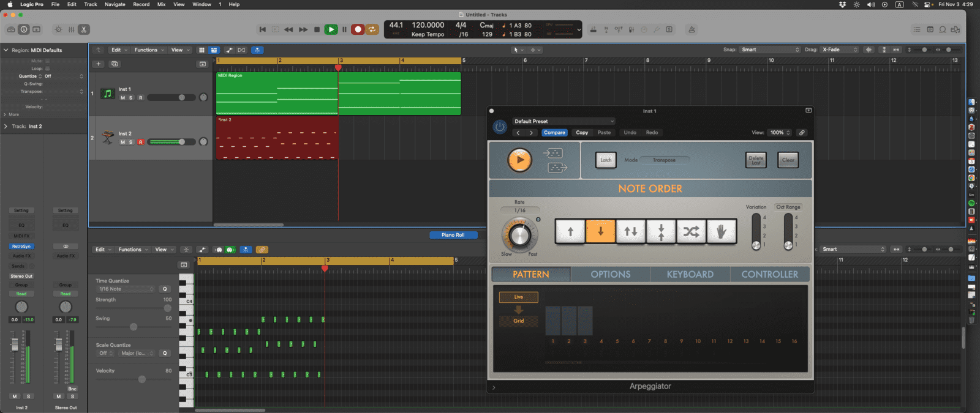Viewport: 980px width, 413px height.
Task: Select the Up note order arrow button
Action: (x=570, y=231)
